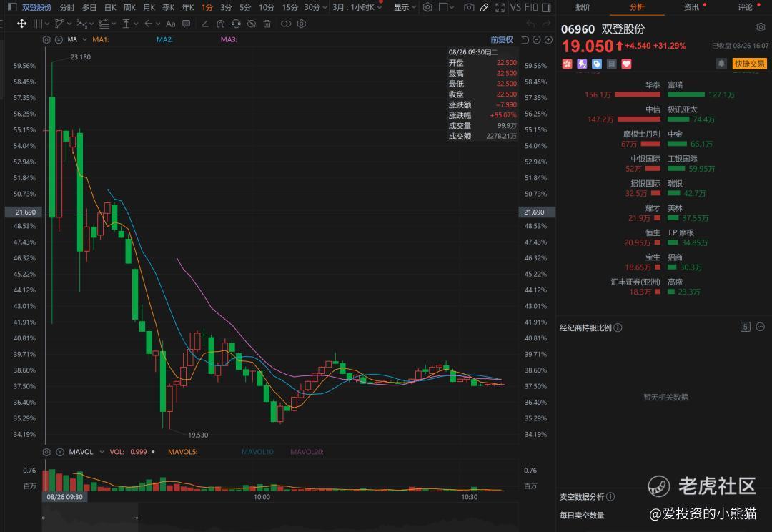Expand the trend line tool dropdown
Screen dimensions: 772x532
point(69,24)
